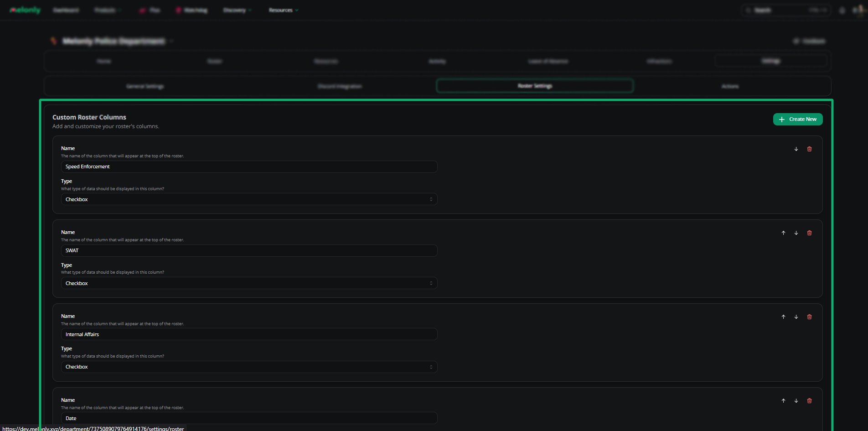Move Speed Enforcement column down

pos(796,149)
